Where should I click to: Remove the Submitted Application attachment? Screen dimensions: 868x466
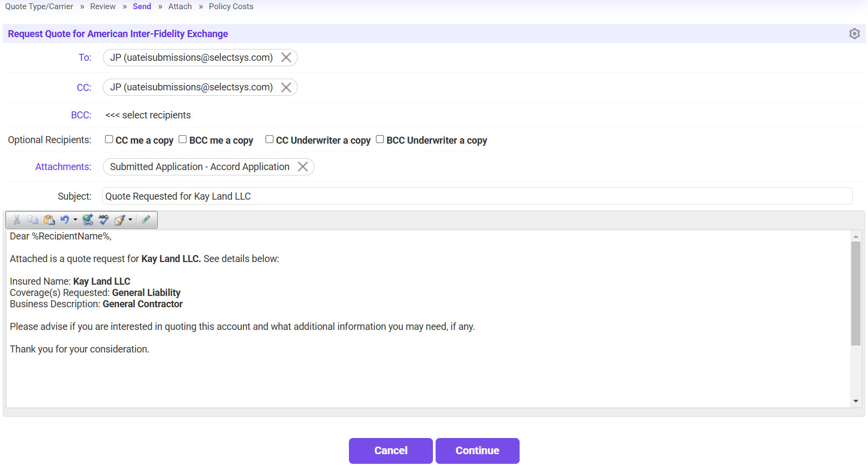coord(303,167)
